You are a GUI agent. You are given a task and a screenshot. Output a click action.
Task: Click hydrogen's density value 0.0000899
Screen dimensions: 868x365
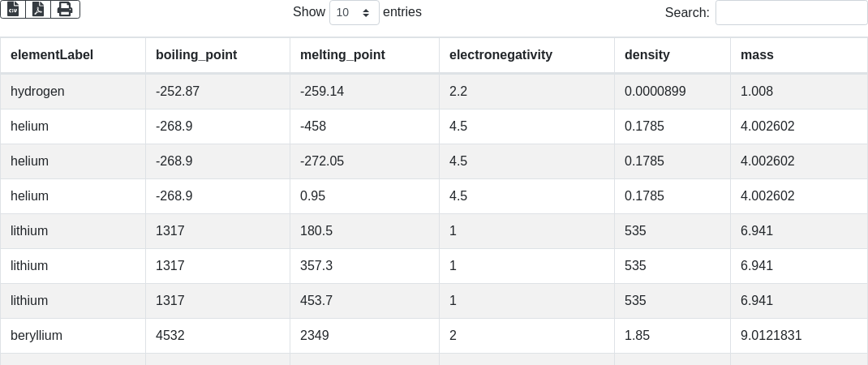click(x=655, y=92)
